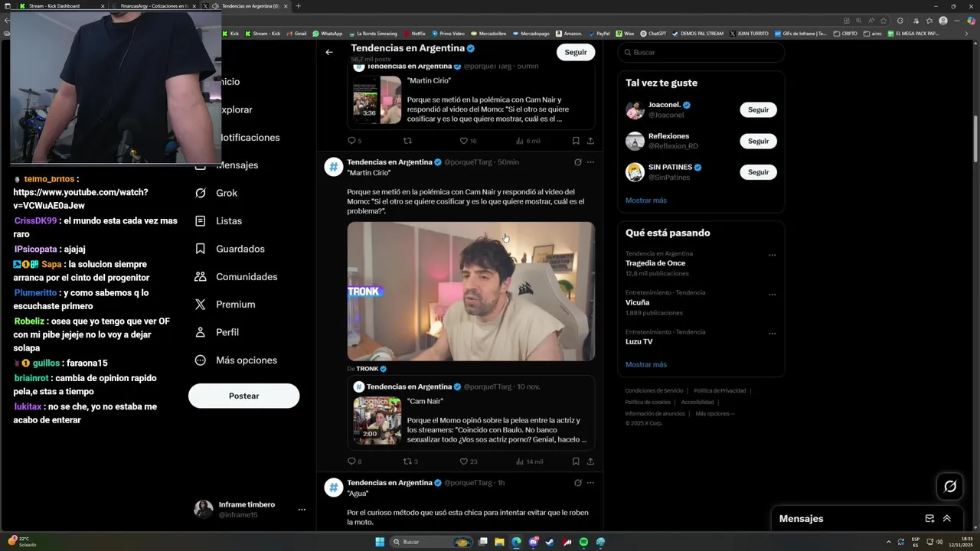This screenshot has width=980, height=551.
Task: Open taskbar clock showing 18:33
Action: (960, 542)
